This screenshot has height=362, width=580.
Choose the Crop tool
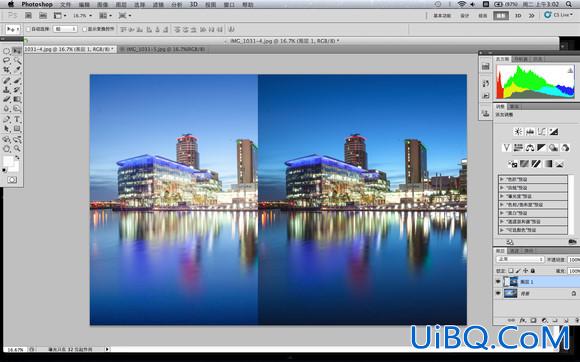(7, 70)
